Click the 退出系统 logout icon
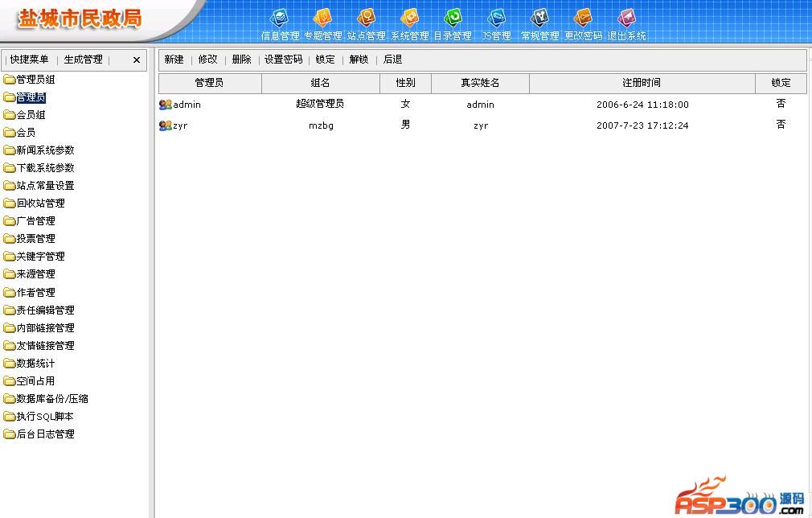Viewport: 812px width, 518px height. point(626,18)
